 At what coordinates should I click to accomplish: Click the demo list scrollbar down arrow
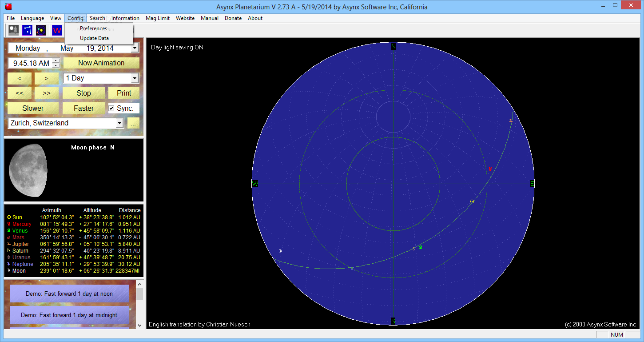[x=140, y=325]
